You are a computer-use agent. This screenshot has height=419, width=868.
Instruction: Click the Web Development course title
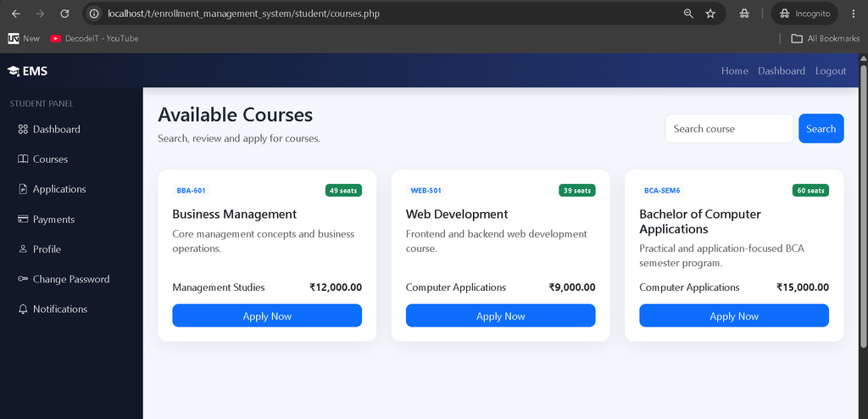point(457,214)
